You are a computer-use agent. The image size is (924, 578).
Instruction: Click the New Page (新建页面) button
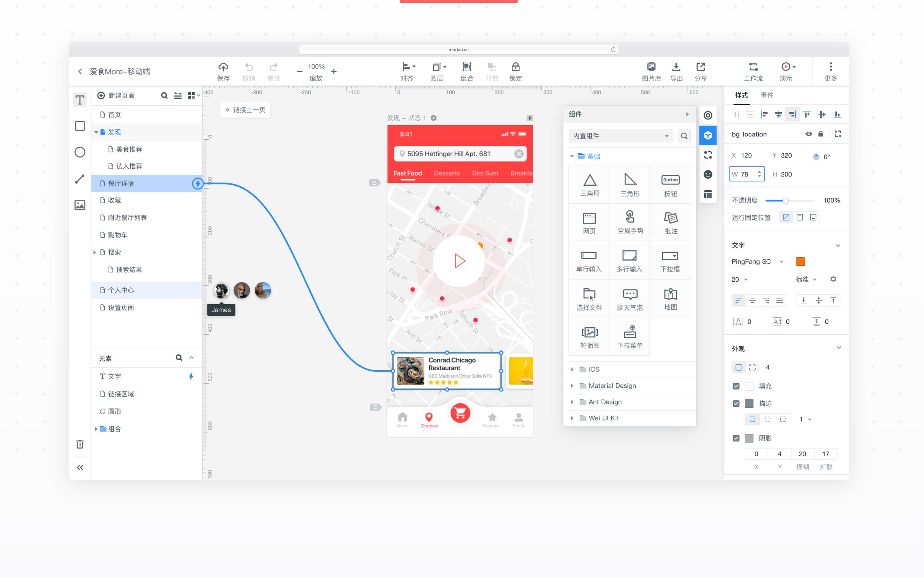(x=117, y=96)
